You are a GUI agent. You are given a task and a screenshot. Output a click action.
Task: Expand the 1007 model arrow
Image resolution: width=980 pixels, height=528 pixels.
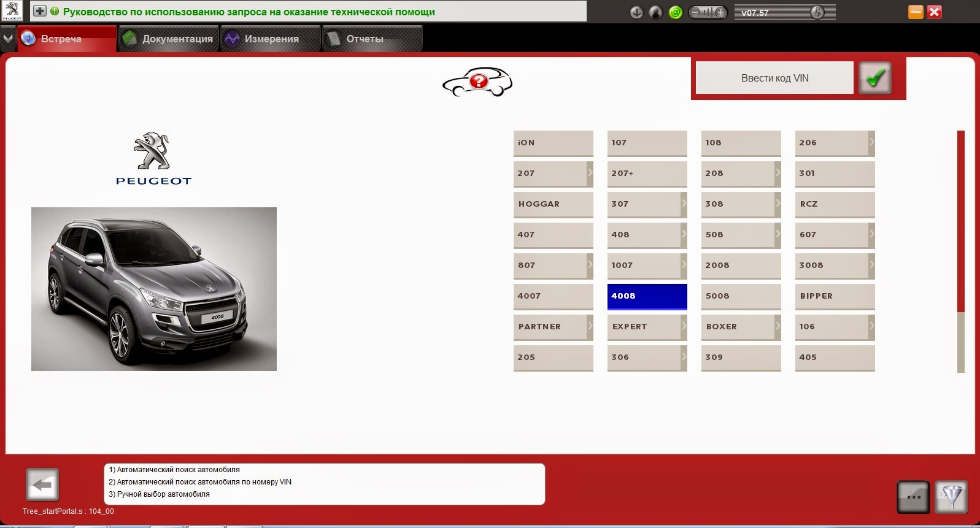coord(684,265)
